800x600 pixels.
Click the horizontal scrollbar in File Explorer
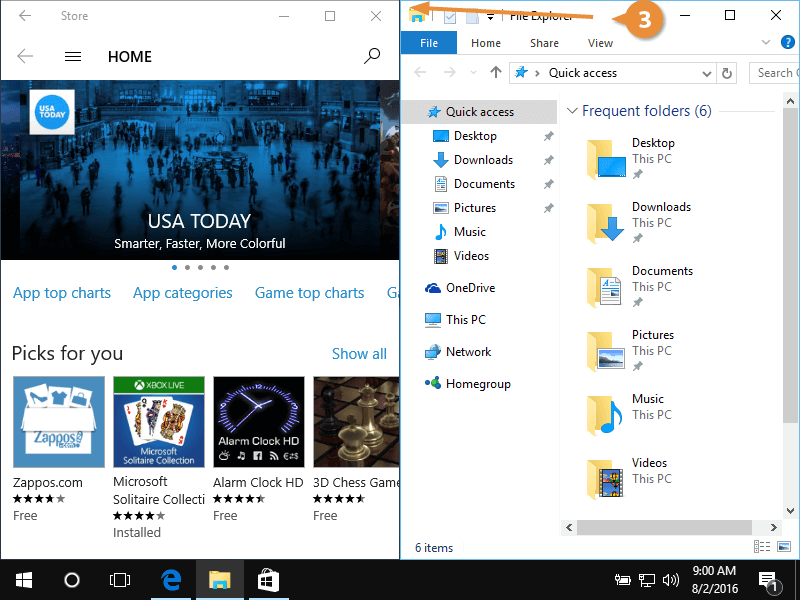[664, 527]
